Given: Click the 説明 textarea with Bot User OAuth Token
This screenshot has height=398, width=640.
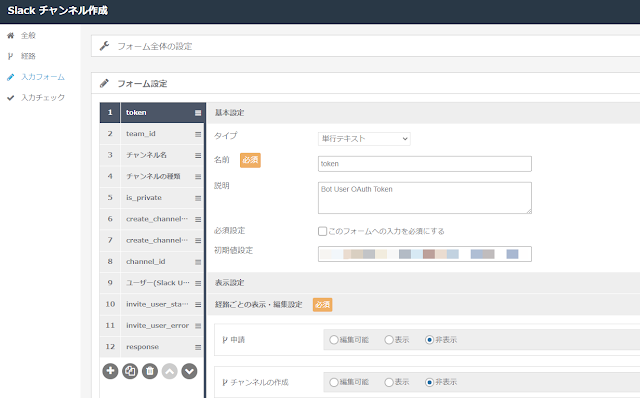Looking at the screenshot, I should click(424, 198).
